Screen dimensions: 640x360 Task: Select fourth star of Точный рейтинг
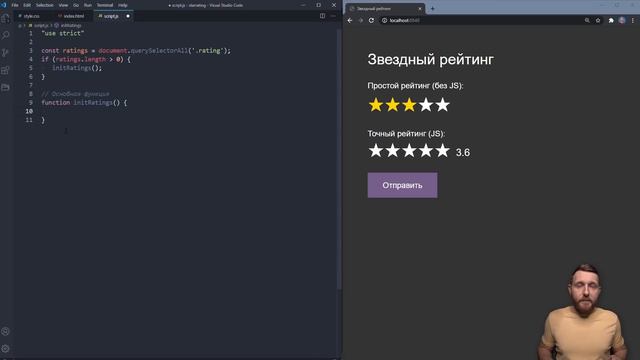(426, 151)
